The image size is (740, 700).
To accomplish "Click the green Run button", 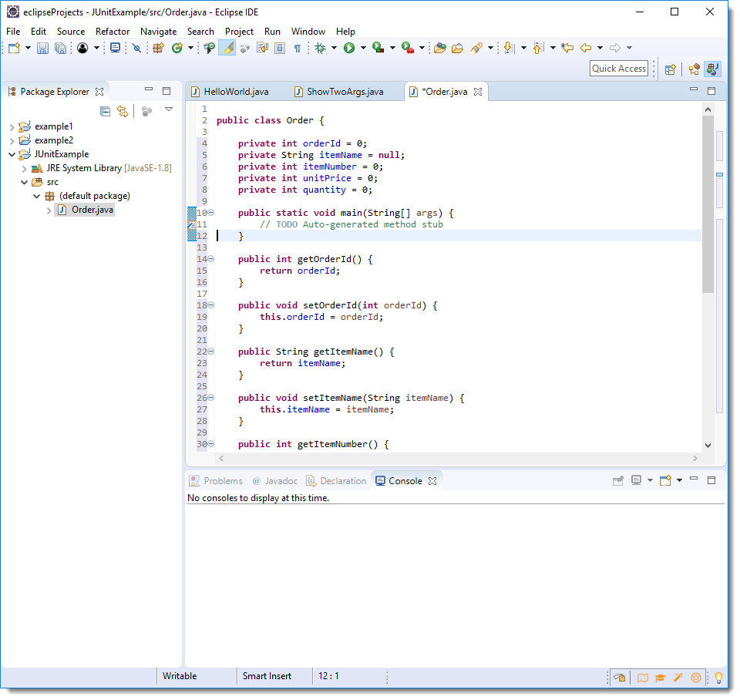I will (x=349, y=48).
